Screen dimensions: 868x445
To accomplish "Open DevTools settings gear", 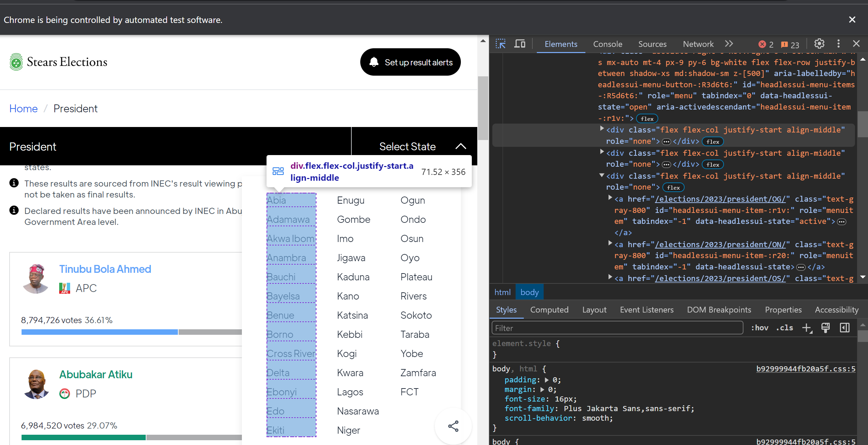I will 819,44.
